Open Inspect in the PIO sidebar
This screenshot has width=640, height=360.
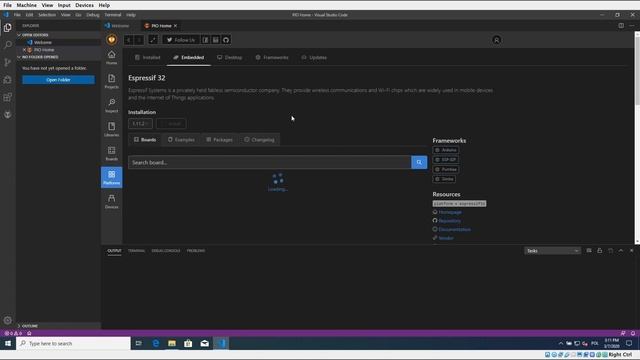click(x=111, y=105)
